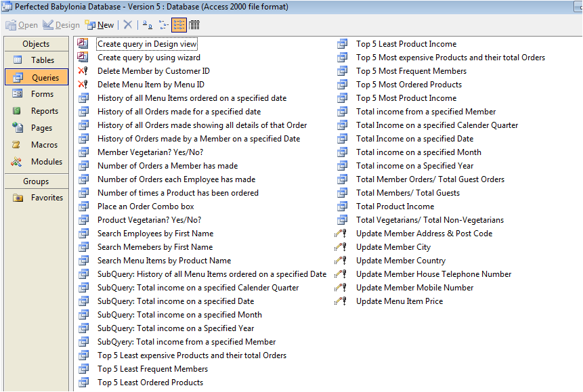Select 'History of all Menu Items ordered on a specified date'
This screenshot has width=583, height=392.
(x=192, y=98)
